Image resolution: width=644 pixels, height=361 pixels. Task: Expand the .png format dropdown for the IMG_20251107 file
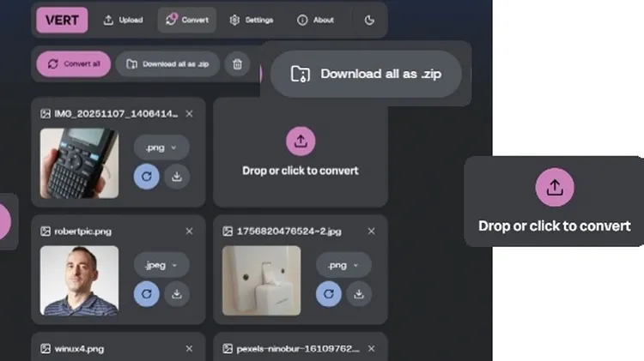click(x=161, y=147)
